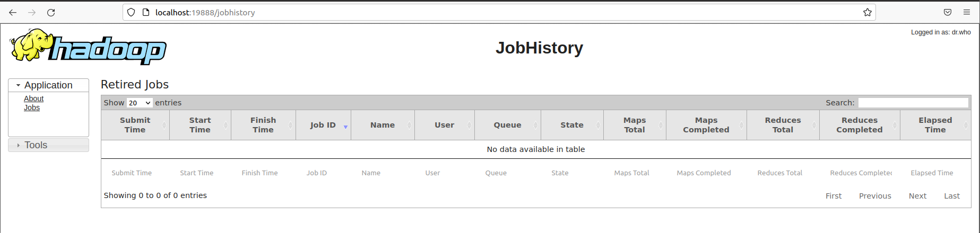Reload the JobHistory page
The width and height of the screenshot is (980, 233).
(x=51, y=12)
